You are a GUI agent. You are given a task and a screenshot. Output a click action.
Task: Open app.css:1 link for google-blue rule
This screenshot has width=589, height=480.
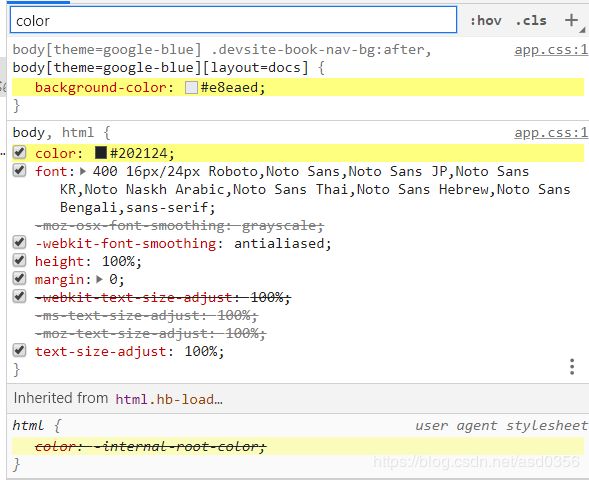click(x=551, y=50)
